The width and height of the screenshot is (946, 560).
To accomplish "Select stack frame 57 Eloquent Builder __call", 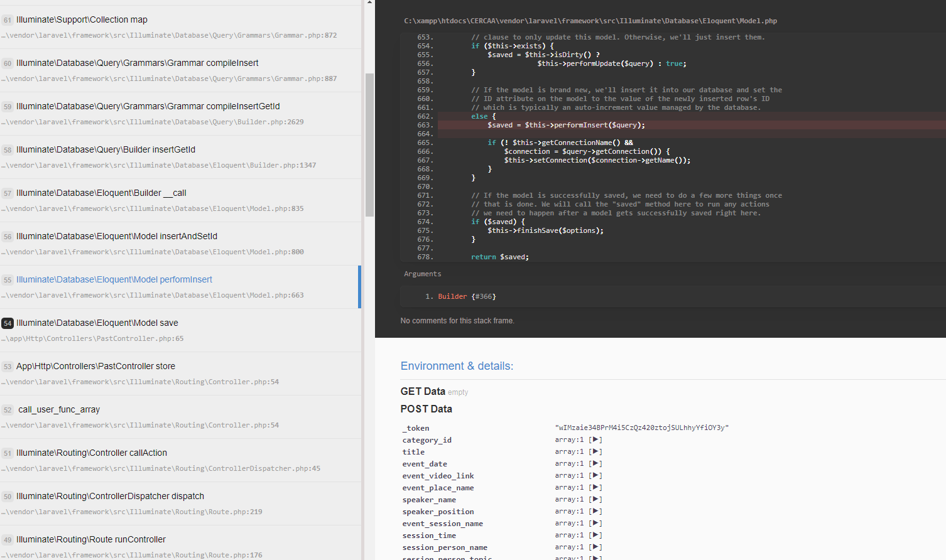I will pyautogui.click(x=180, y=200).
